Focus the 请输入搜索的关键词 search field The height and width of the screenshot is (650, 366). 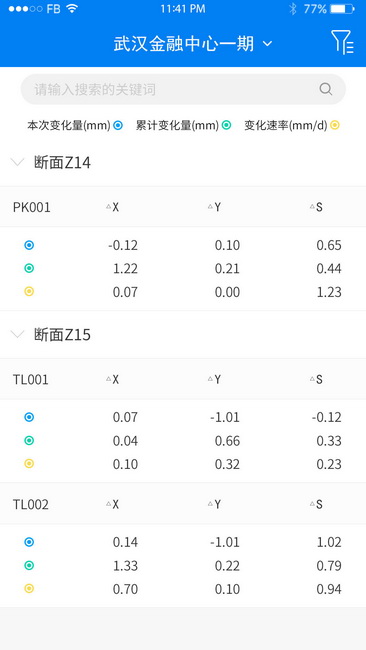[183, 89]
